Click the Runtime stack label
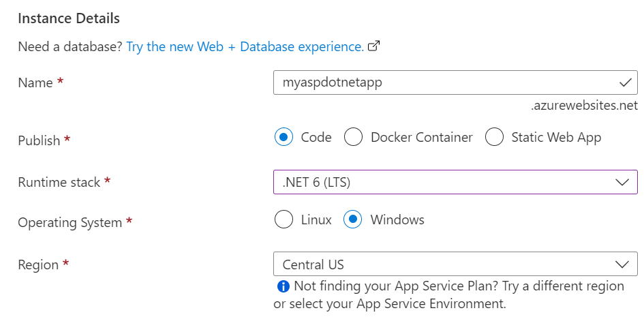Image resolution: width=644 pixels, height=317 pixels. tap(59, 183)
